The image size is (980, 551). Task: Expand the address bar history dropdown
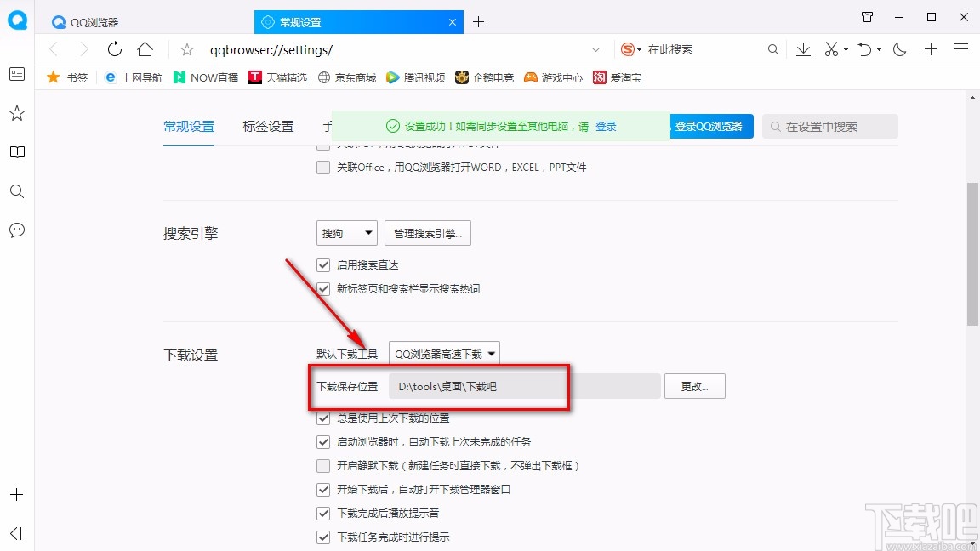point(595,50)
